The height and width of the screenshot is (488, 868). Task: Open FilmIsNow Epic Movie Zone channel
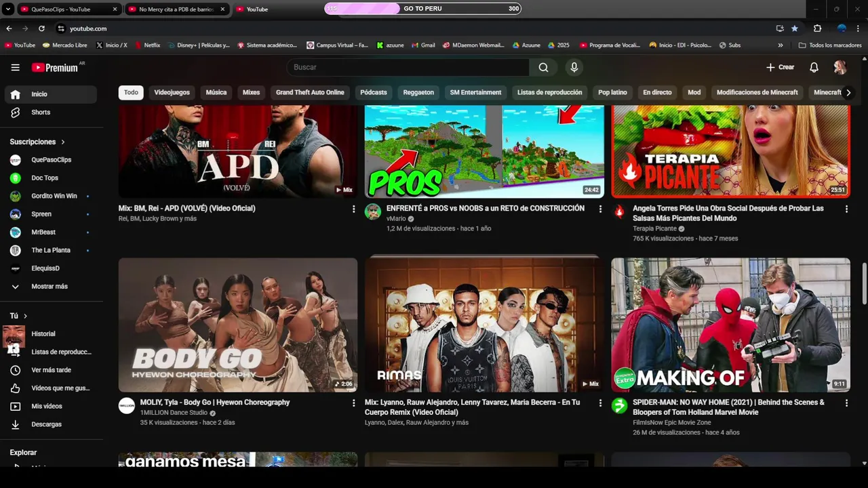pos(672,422)
